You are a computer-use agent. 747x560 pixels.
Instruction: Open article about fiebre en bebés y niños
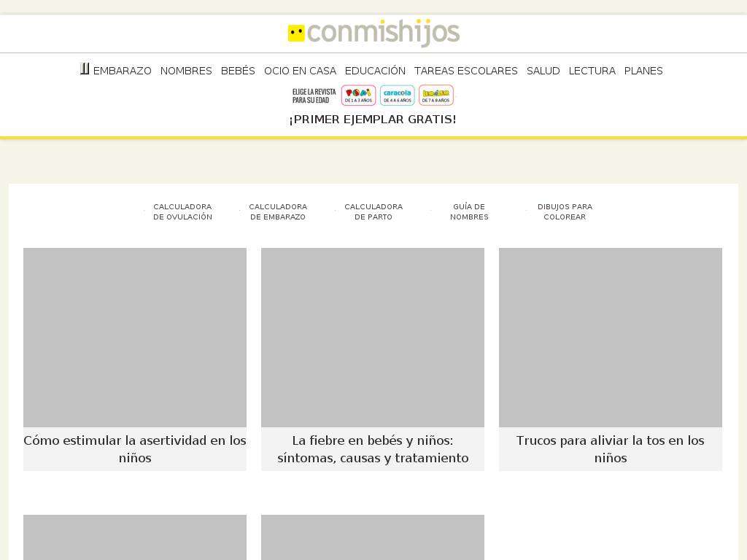[x=373, y=449]
